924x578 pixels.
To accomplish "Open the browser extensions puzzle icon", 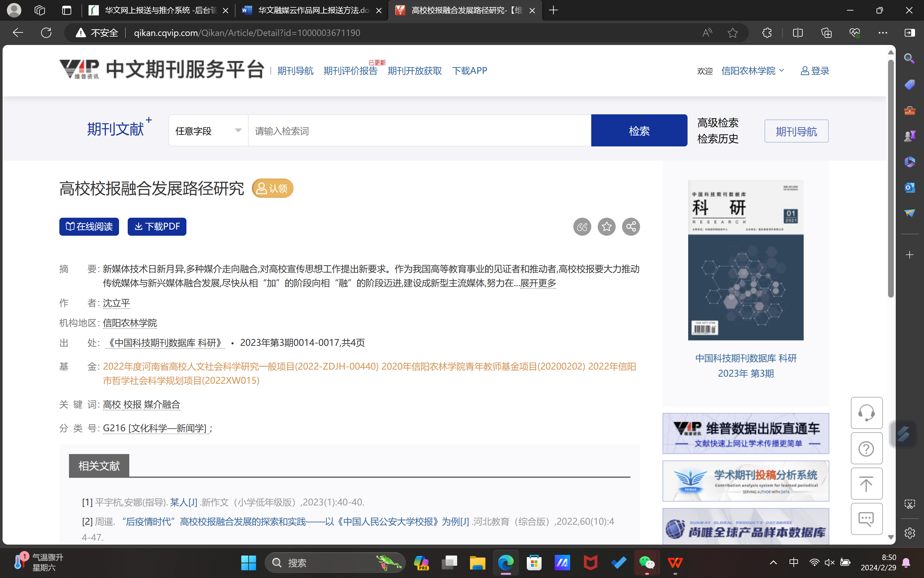I will (x=767, y=33).
